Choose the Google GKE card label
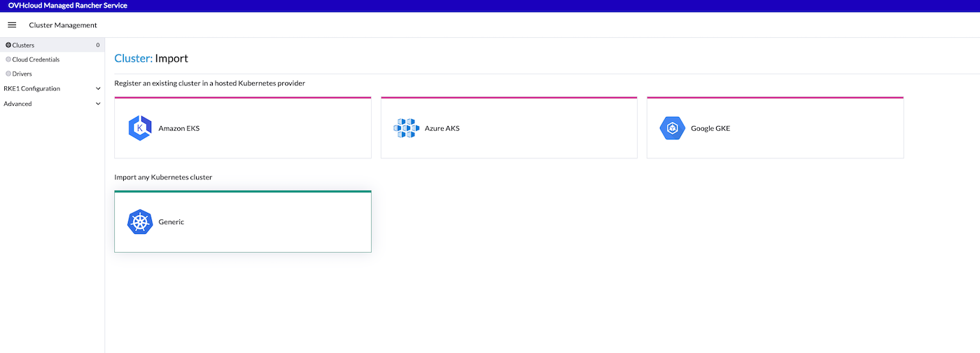The height and width of the screenshot is (353, 980). pyautogui.click(x=710, y=128)
